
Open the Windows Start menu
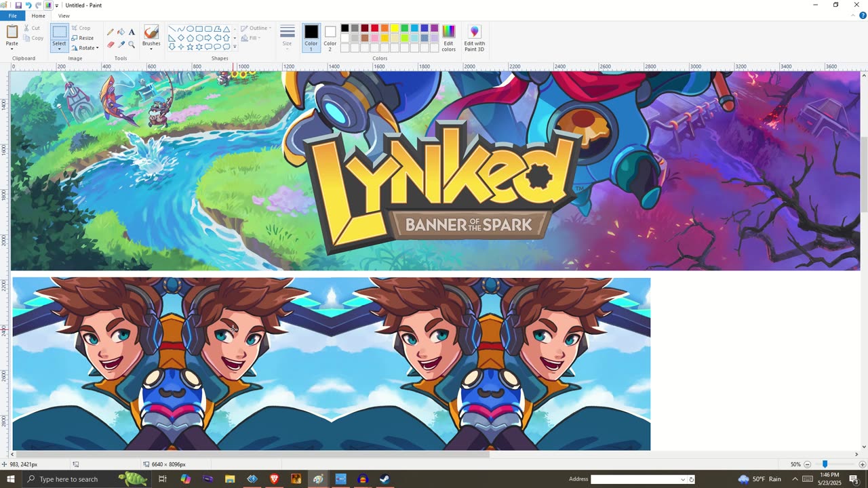[11, 479]
